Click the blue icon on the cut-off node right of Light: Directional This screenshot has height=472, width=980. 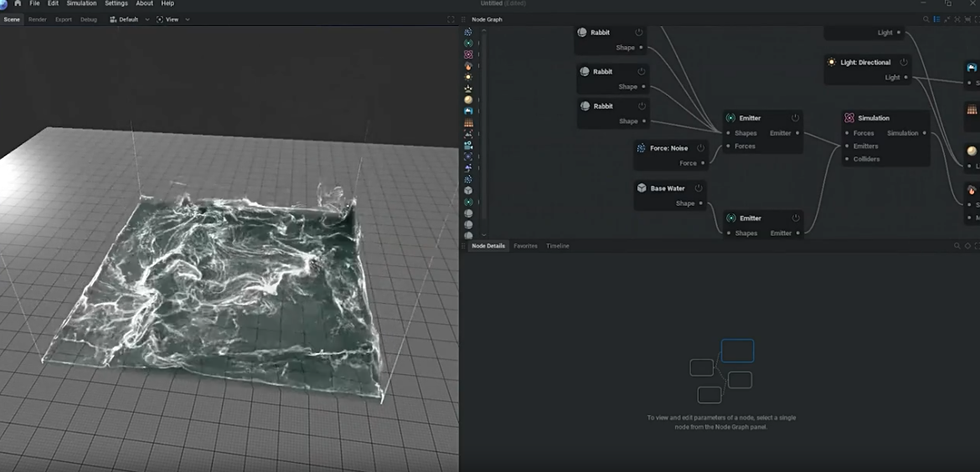coord(972,68)
